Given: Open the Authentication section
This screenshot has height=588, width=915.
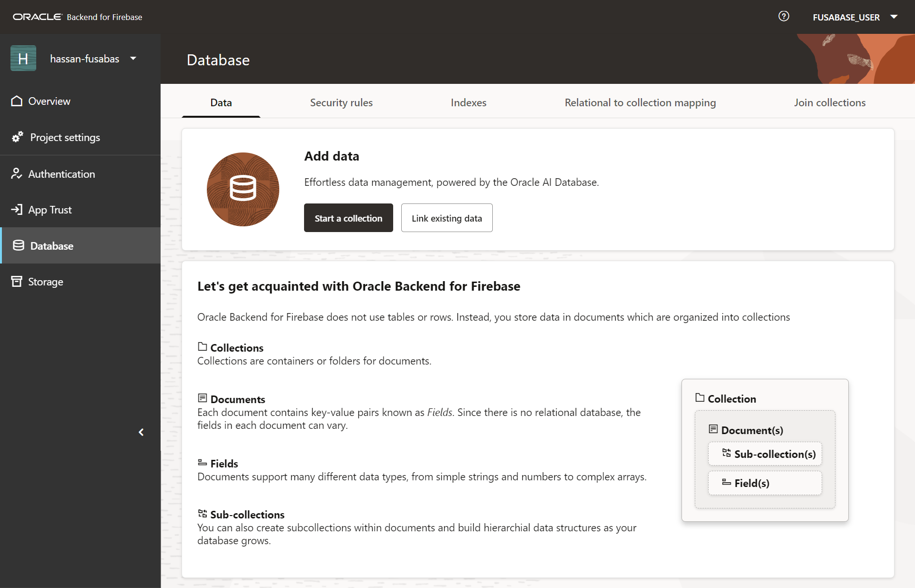Looking at the screenshot, I should tap(80, 174).
